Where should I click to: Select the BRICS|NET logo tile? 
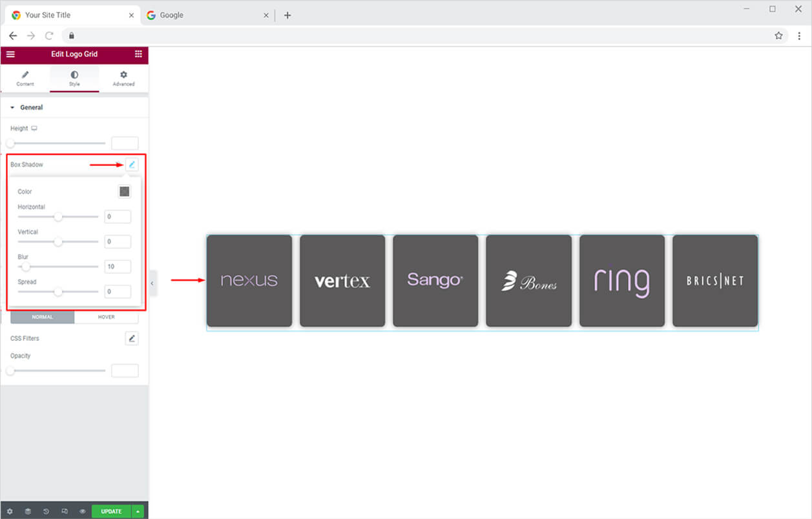[x=715, y=281]
